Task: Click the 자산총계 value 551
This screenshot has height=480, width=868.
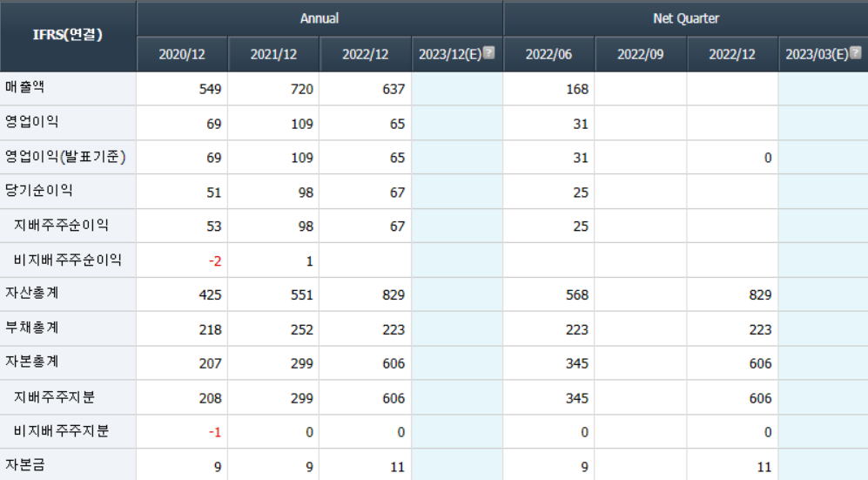Action: click(302, 295)
